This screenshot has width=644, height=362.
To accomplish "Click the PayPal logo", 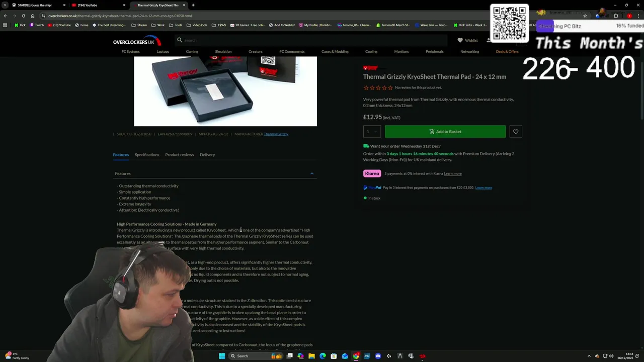I will (372, 188).
